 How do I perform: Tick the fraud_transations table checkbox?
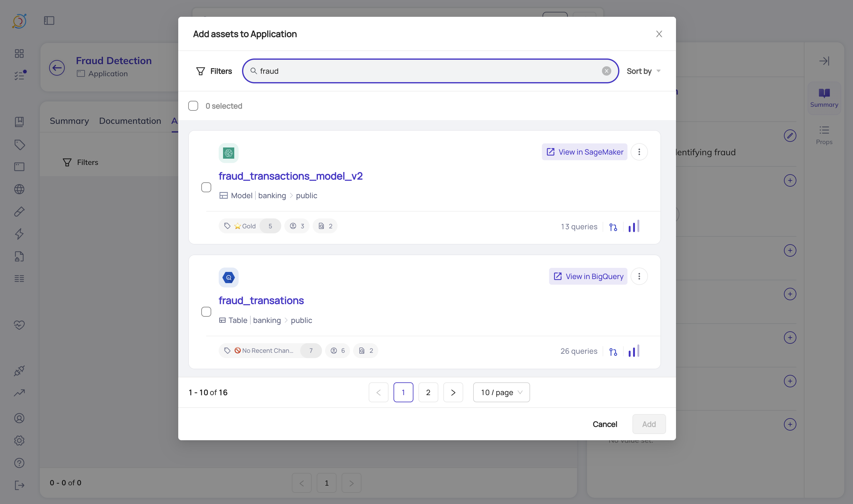pyautogui.click(x=206, y=312)
